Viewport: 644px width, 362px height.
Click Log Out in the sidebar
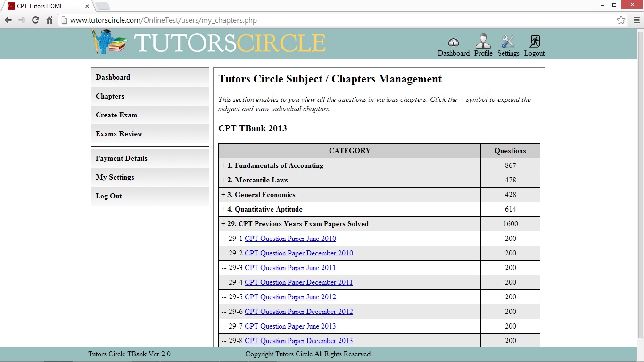(150, 196)
